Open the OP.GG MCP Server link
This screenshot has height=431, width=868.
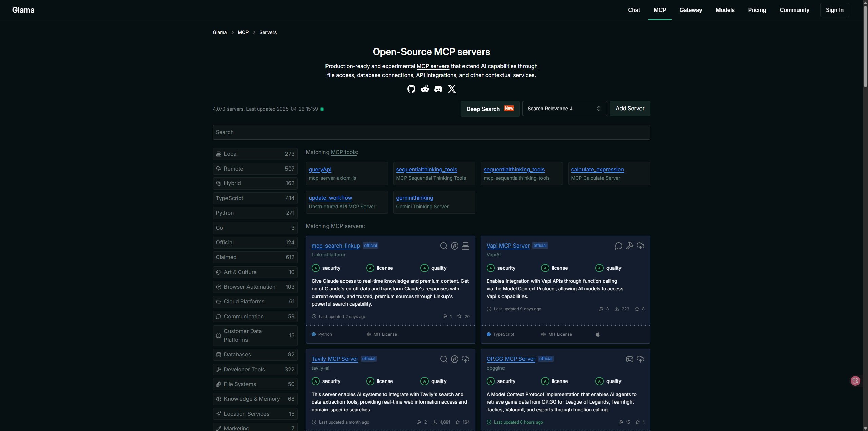click(x=511, y=359)
